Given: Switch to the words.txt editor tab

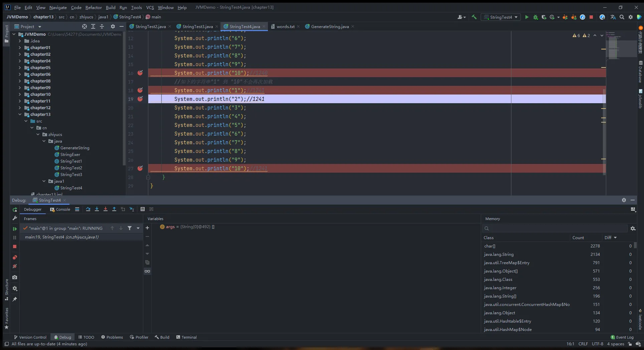Looking at the screenshot, I should 286,26.
